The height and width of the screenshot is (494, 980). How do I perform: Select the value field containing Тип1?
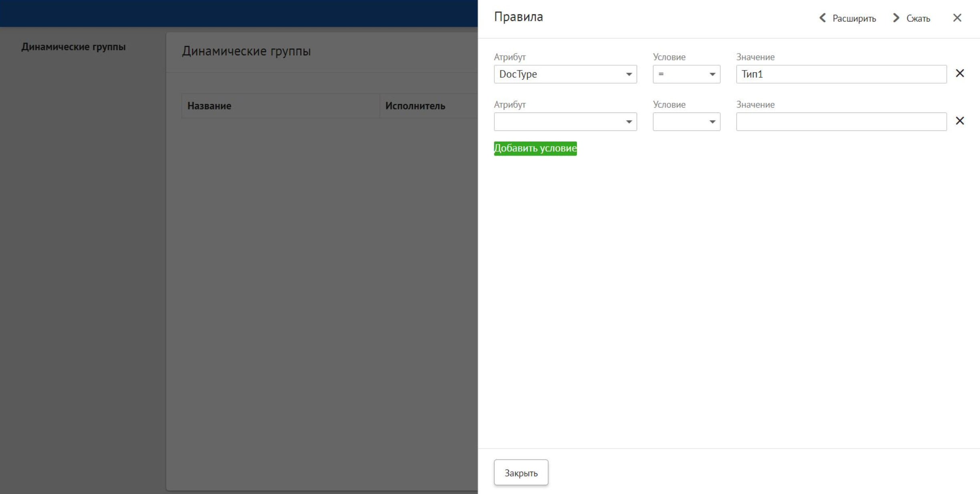[x=841, y=74]
